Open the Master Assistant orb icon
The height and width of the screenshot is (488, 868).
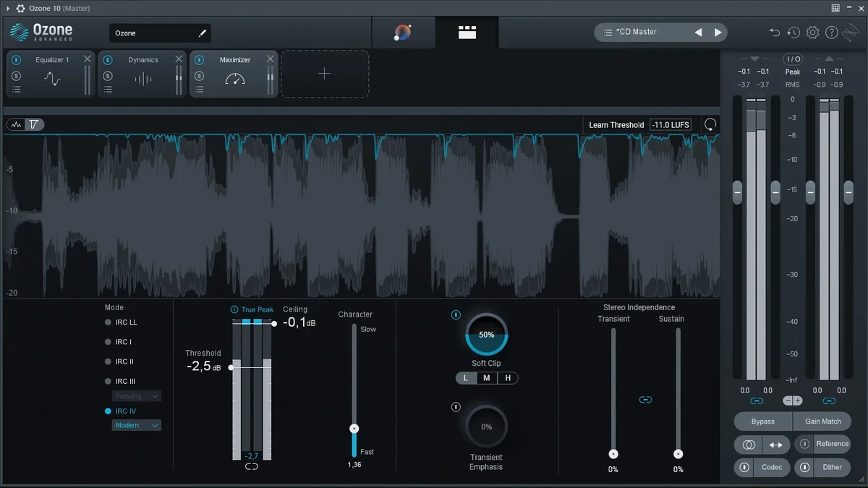coord(403,33)
